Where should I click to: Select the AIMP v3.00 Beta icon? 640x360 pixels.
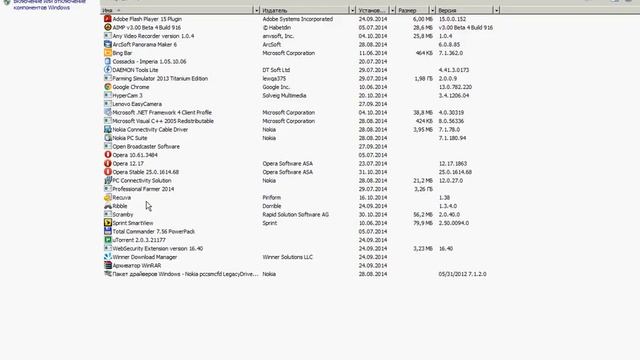coord(108,27)
